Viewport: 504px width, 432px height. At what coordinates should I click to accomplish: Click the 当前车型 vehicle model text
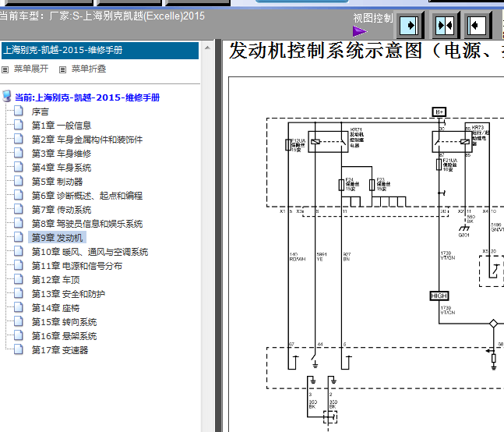click(102, 16)
